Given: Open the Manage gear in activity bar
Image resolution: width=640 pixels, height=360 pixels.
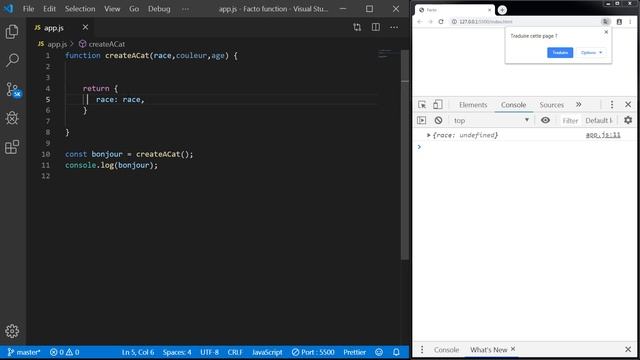Looking at the screenshot, I should (x=12, y=331).
